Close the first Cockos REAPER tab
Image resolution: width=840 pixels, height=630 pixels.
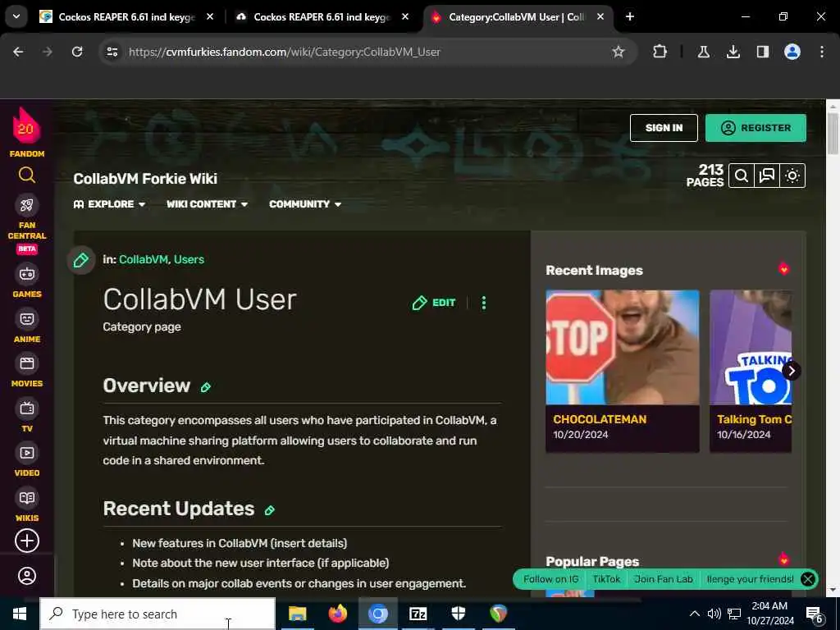coord(210,16)
